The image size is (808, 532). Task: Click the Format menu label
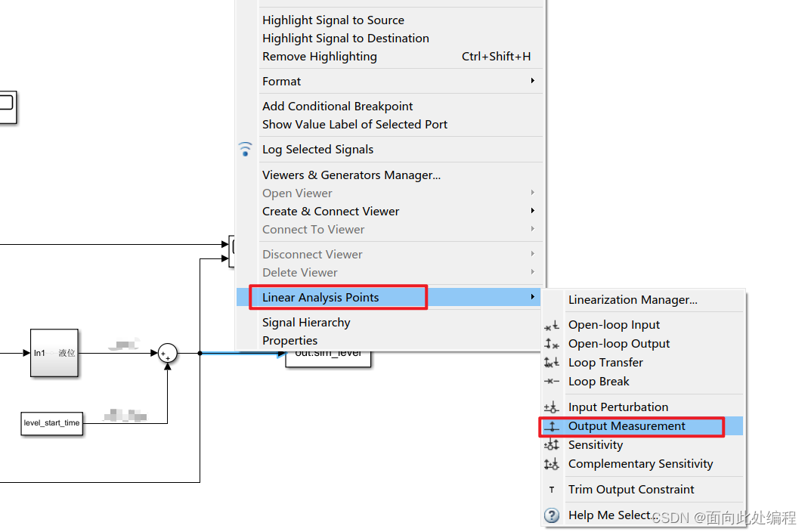tap(281, 82)
